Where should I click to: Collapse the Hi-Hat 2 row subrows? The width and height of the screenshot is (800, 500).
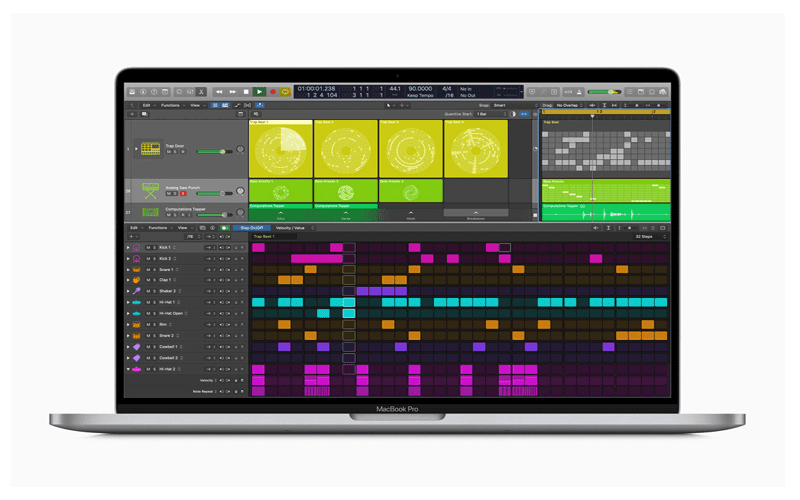(x=127, y=369)
